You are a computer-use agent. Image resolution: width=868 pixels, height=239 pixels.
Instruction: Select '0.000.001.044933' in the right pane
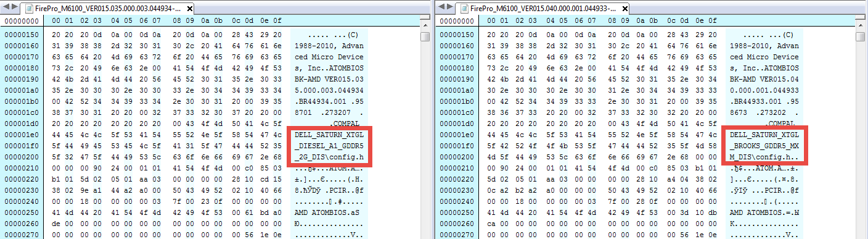pos(764,91)
